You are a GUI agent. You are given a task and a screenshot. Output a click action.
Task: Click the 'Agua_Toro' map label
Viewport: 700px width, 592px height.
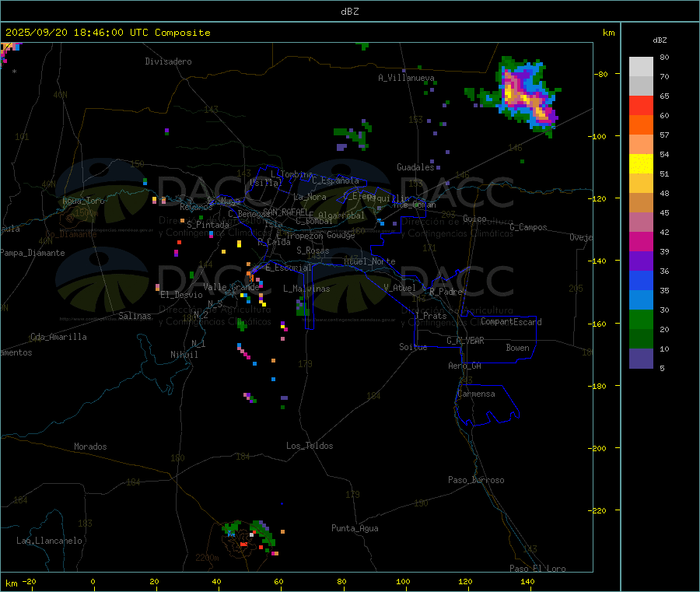[x=83, y=201]
